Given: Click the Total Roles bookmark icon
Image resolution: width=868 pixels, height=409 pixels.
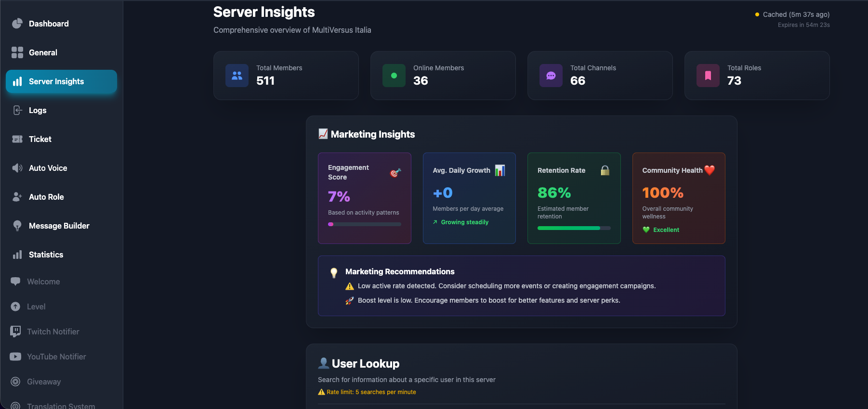Looking at the screenshot, I should click(708, 76).
